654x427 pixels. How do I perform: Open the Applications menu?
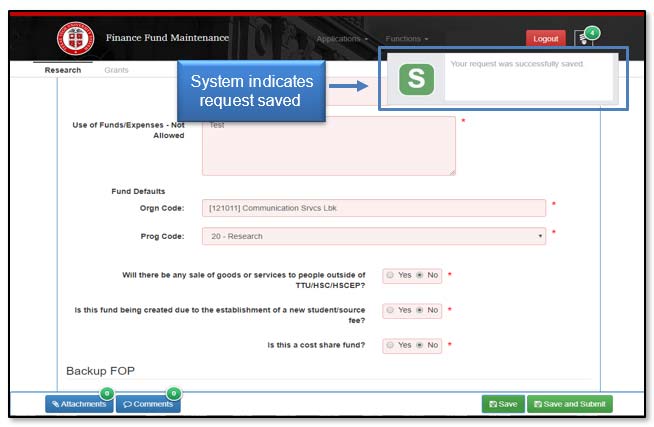pos(342,39)
